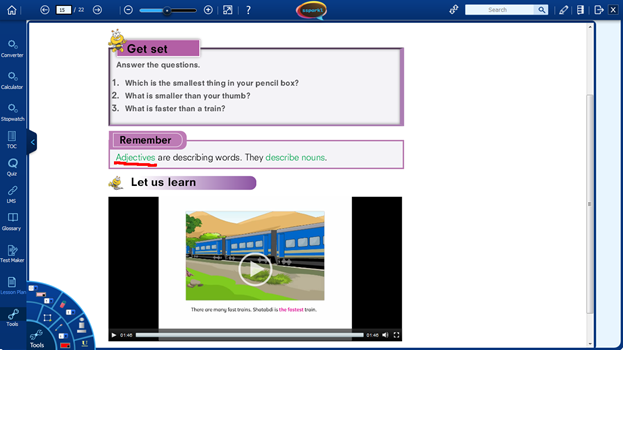Open the LMS link
The width and height of the screenshot is (625, 444).
[x=12, y=194]
